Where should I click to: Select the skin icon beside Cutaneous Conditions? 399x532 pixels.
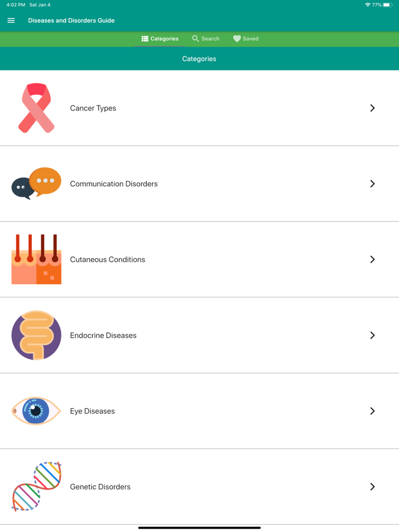[36, 259]
